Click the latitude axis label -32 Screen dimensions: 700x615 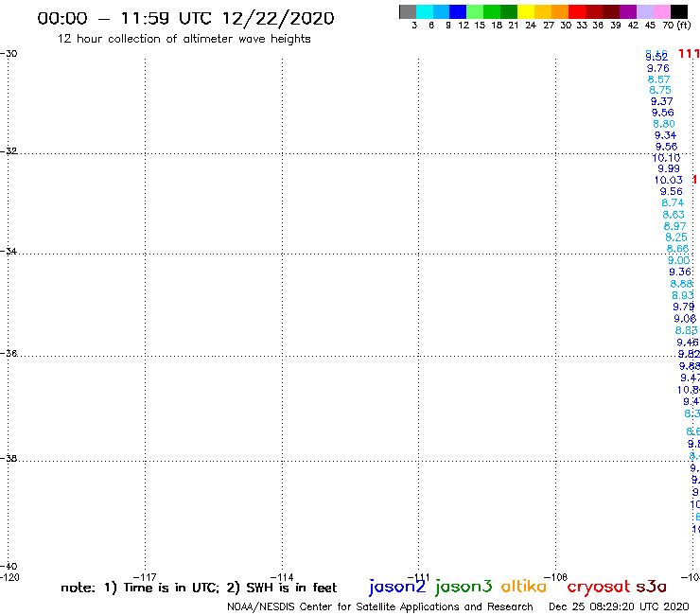point(9,151)
